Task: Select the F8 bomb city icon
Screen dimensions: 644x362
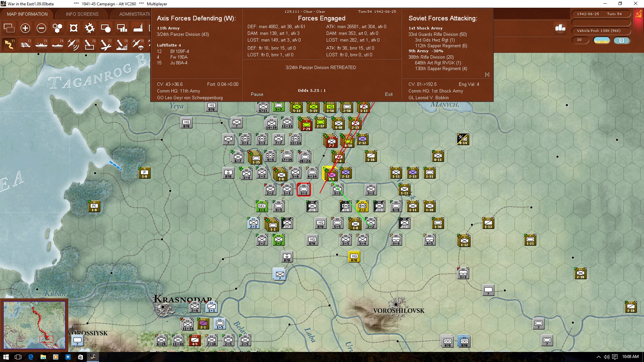Action: (122, 45)
